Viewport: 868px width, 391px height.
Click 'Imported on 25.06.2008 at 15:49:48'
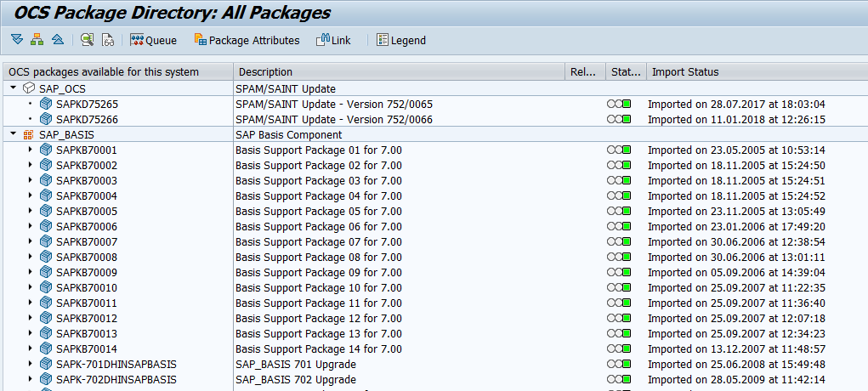737,365
